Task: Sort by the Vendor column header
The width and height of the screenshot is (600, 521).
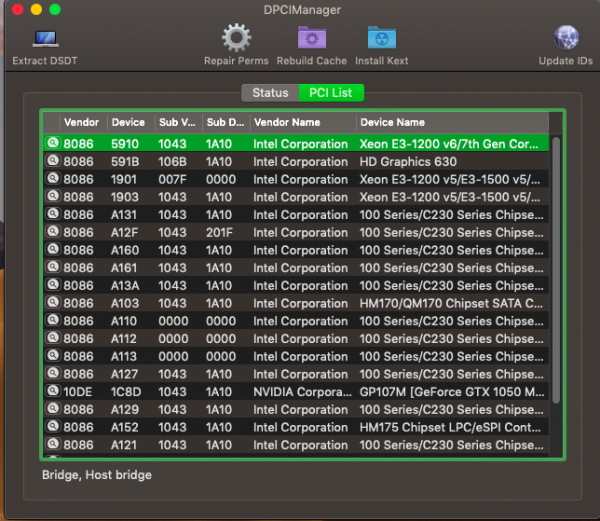Action: pos(81,122)
